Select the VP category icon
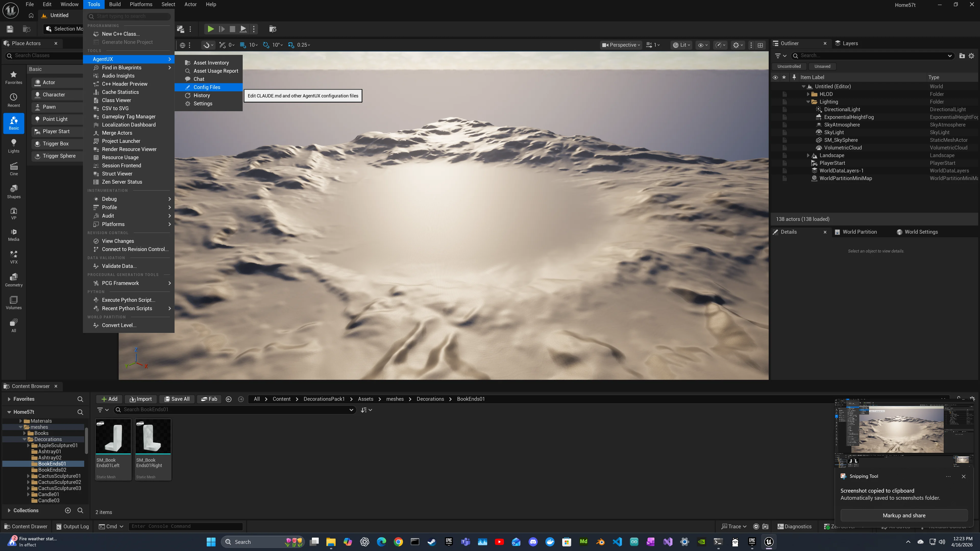Screen dimensions: 980x551 pyautogui.click(x=14, y=214)
